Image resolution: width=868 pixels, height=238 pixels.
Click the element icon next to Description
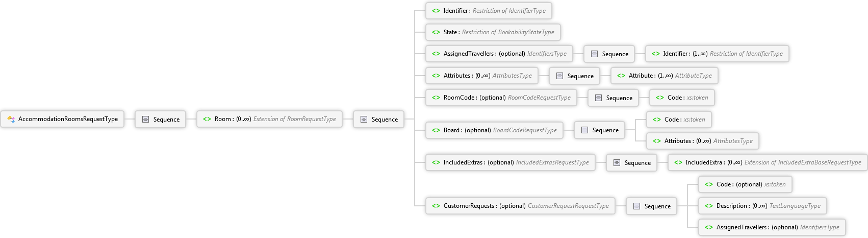pyautogui.click(x=708, y=206)
